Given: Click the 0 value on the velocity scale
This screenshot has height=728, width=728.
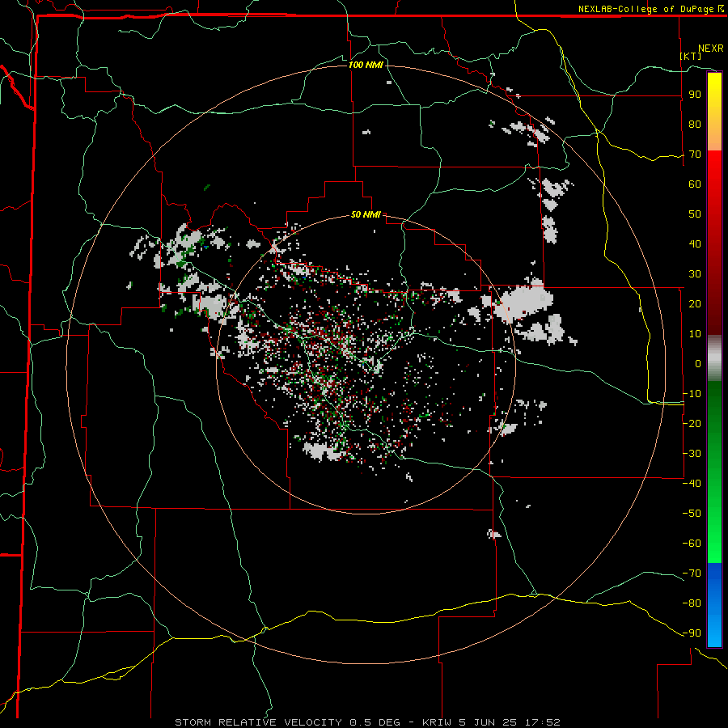Looking at the screenshot, I should [x=698, y=363].
